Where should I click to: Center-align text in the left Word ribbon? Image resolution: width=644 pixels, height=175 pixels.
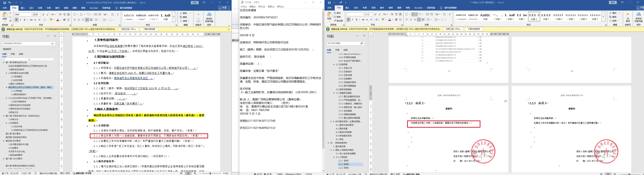click(x=79, y=20)
